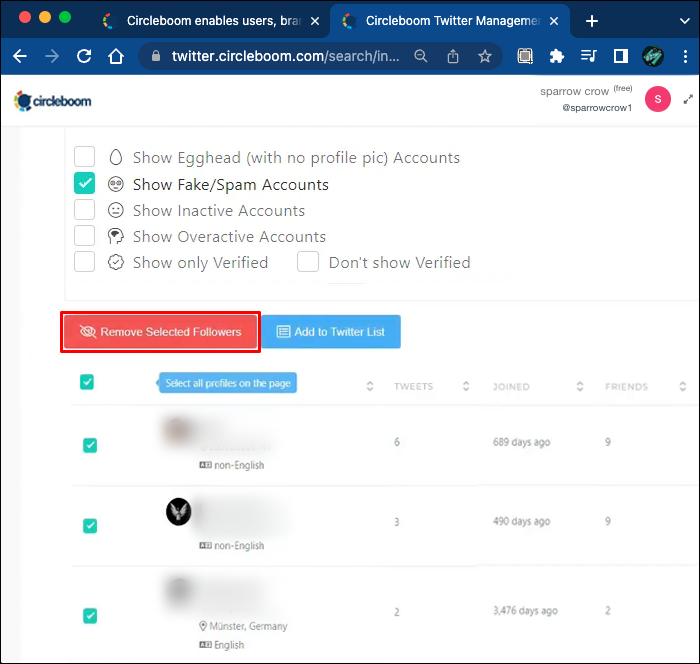This screenshot has width=700, height=664.
Task: Check the Don't show Verified box
Action: coord(308,262)
